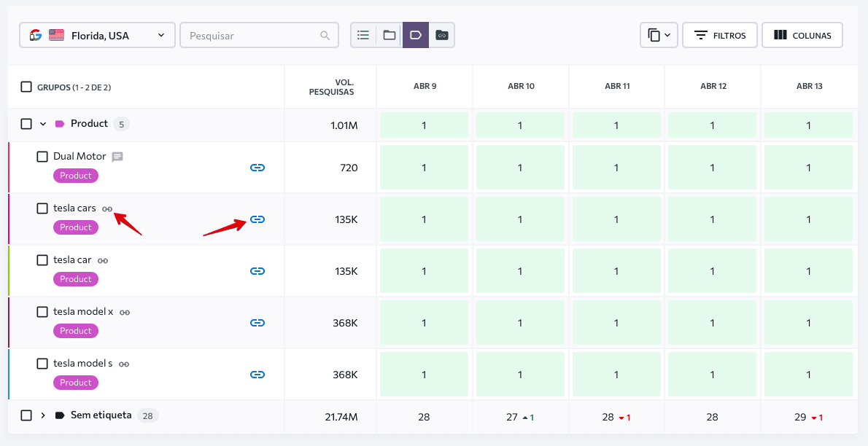This screenshot has height=446, width=868.
Task: Click the ABR 12 column header
Action: pos(713,86)
